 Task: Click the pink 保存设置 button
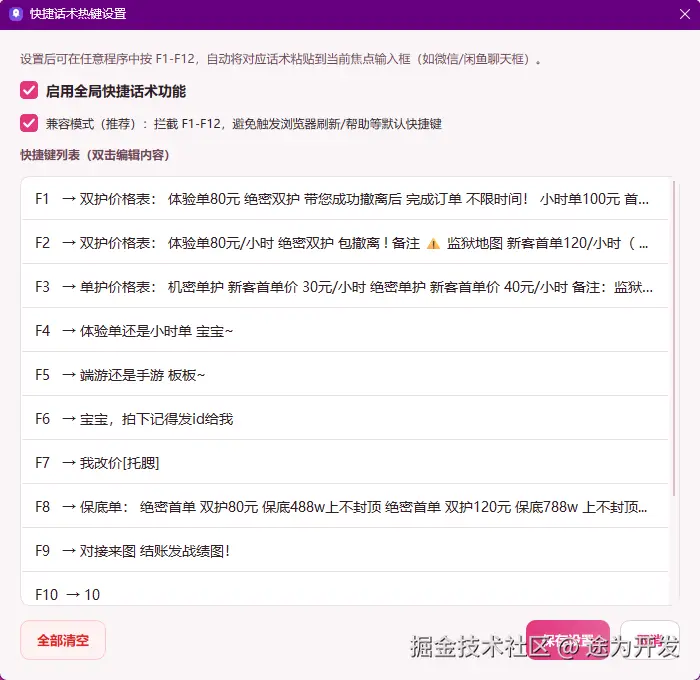568,639
